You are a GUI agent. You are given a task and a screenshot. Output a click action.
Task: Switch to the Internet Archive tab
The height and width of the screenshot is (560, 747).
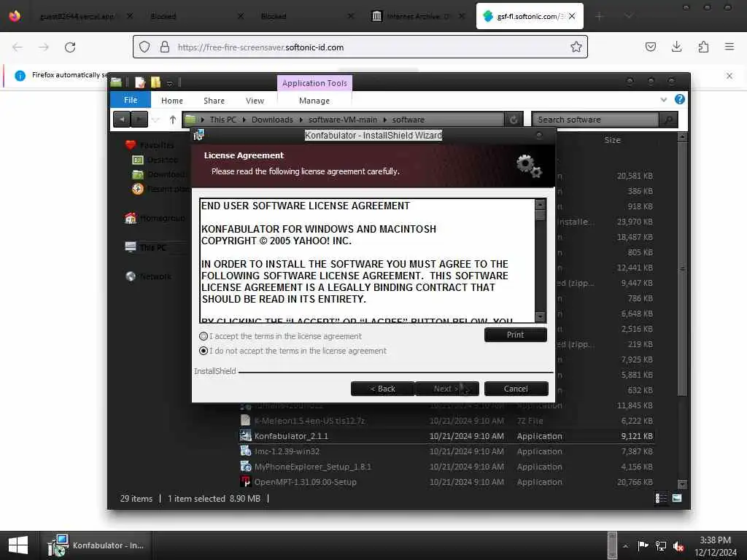pyautogui.click(x=418, y=16)
